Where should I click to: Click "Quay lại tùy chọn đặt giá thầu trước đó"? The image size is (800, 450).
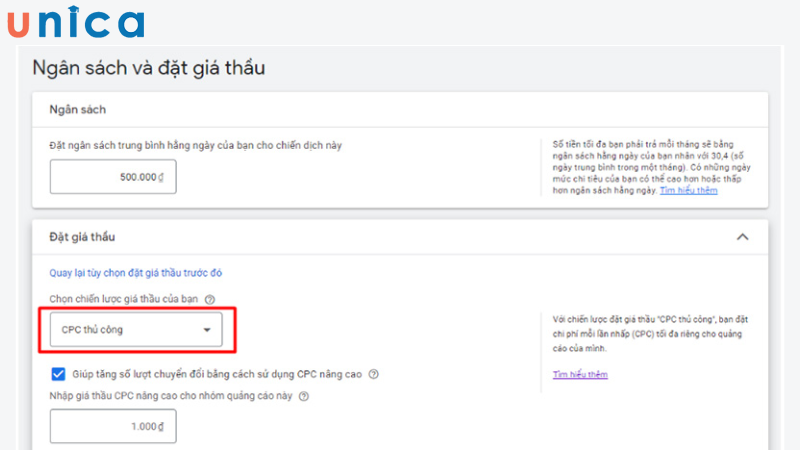pos(143,273)
